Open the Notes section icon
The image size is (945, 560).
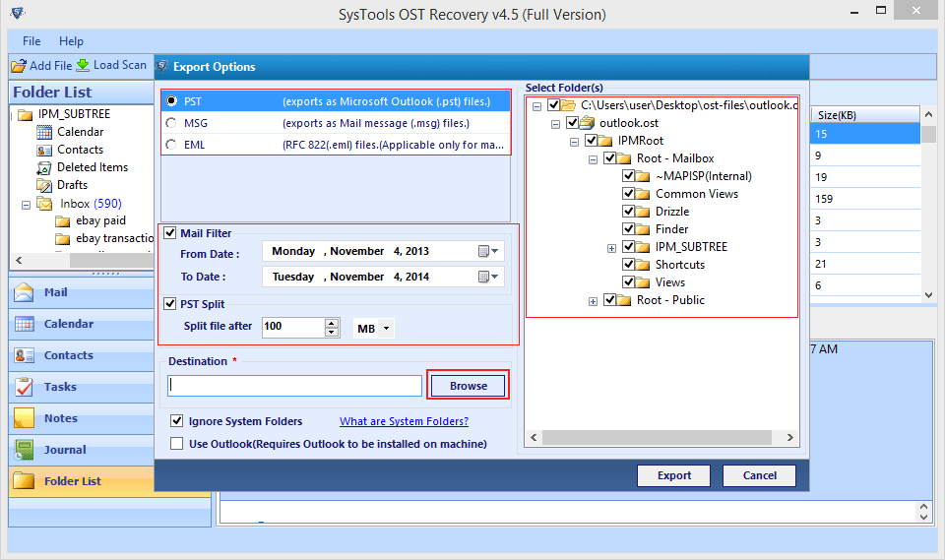(x=24, y=417)
